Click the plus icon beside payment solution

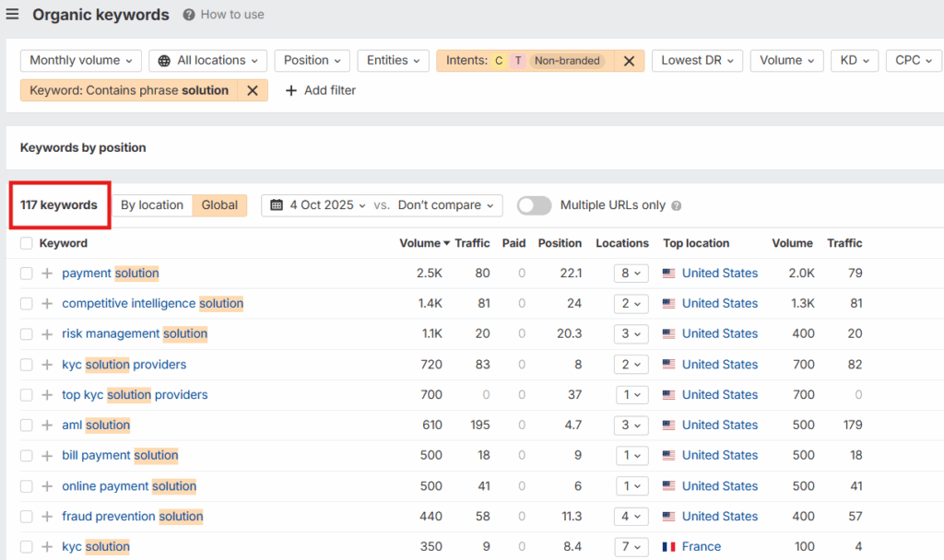(47, 274)
